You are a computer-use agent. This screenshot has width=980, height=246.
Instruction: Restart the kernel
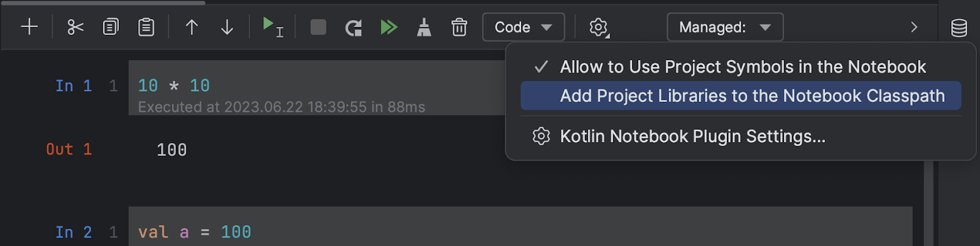pos(353,27)
